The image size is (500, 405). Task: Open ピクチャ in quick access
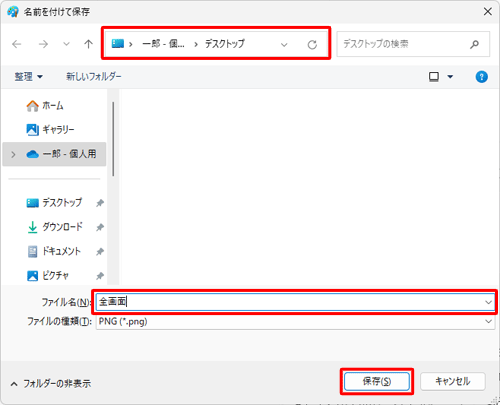pos(48,276)
